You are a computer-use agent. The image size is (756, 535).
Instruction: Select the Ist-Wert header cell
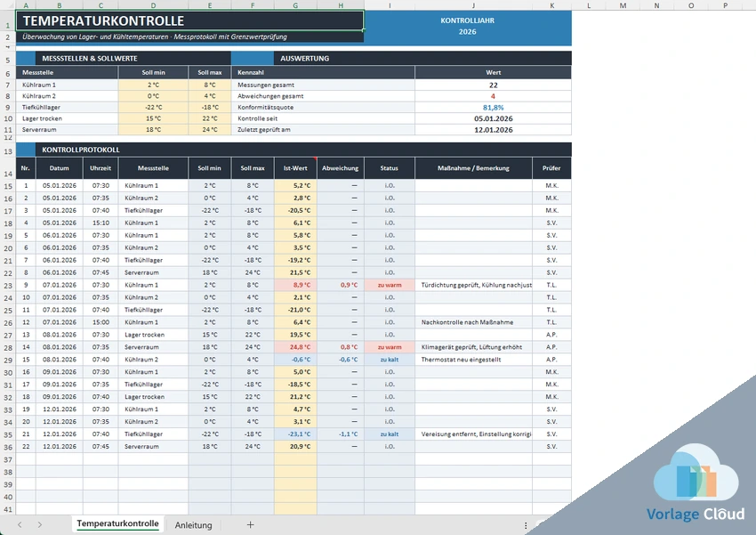tap(295, 168)
